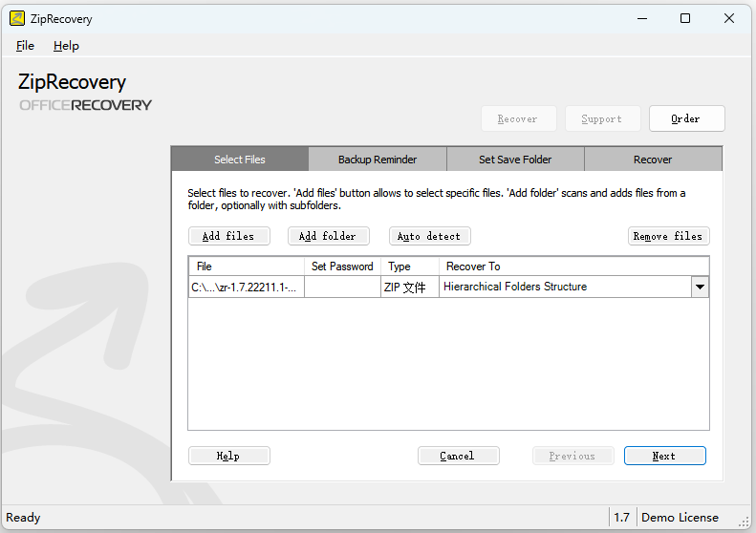Click the File column header

247,266
